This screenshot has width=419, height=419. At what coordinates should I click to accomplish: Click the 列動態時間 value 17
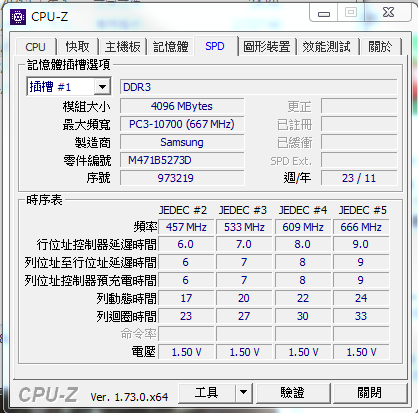186,298
